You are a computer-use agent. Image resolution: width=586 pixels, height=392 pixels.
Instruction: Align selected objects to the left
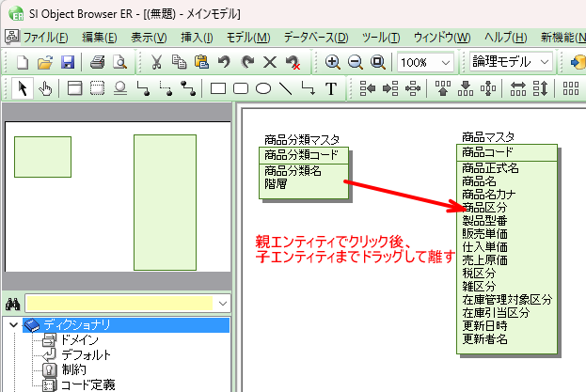tap(368, 89)
